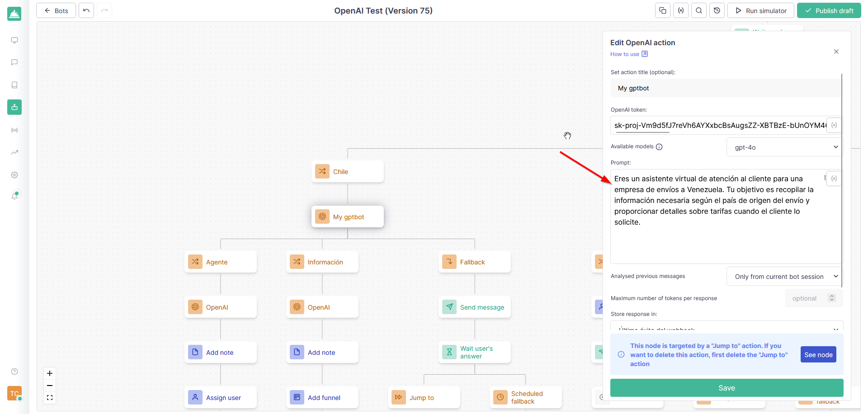Select the Fallback node on canvas
Screen dimensions: 868x414
tap(474, 262)
